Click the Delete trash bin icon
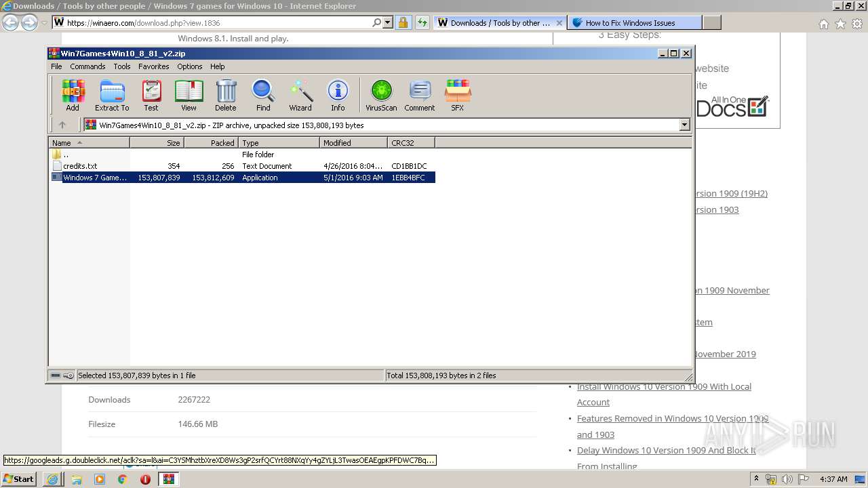This screenshot has height=488, width=868. (x=226, y=95)
